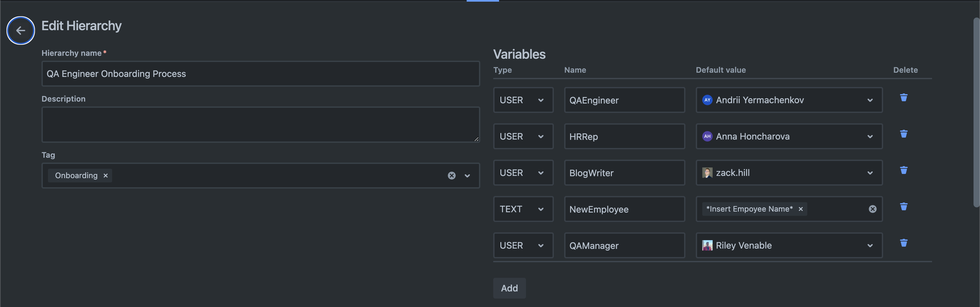Open the zack.hill user dropdown
This screenshot has height=307, width=980.
pos(870,173)
